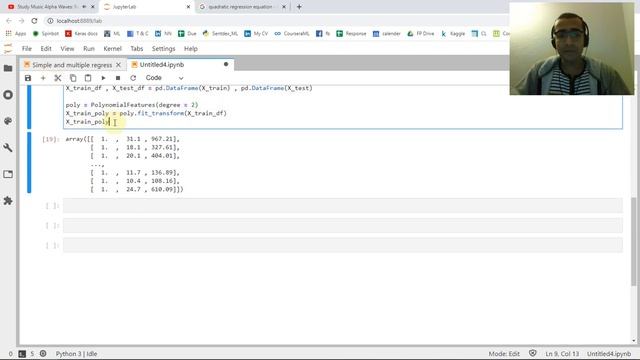Close the Simple and multiple regress tab

118,65
